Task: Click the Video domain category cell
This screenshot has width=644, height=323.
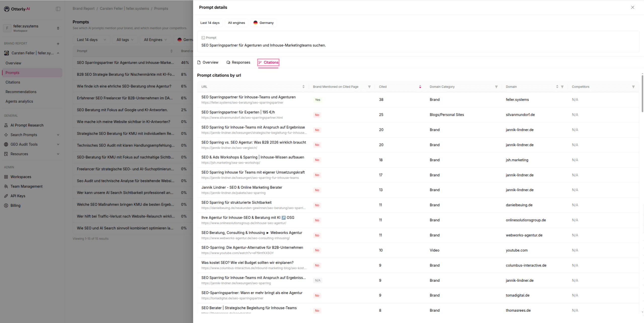Action: 434,250
